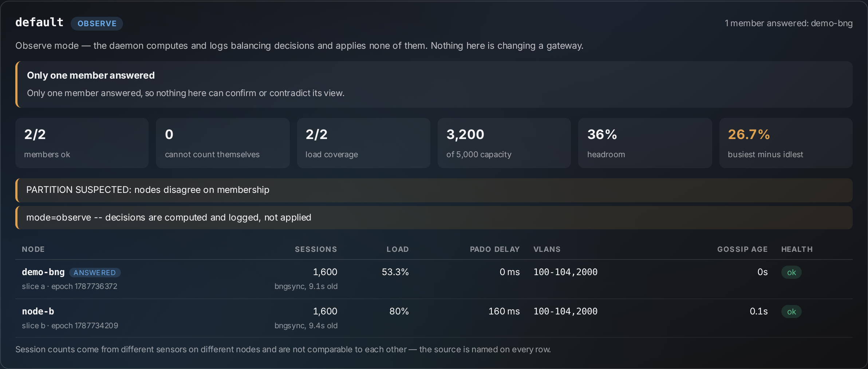Image resolution: width=868 pixels, height=369 pixels.
Task: Click the mode=observe warning banner
Action: [x=434, y=218]
